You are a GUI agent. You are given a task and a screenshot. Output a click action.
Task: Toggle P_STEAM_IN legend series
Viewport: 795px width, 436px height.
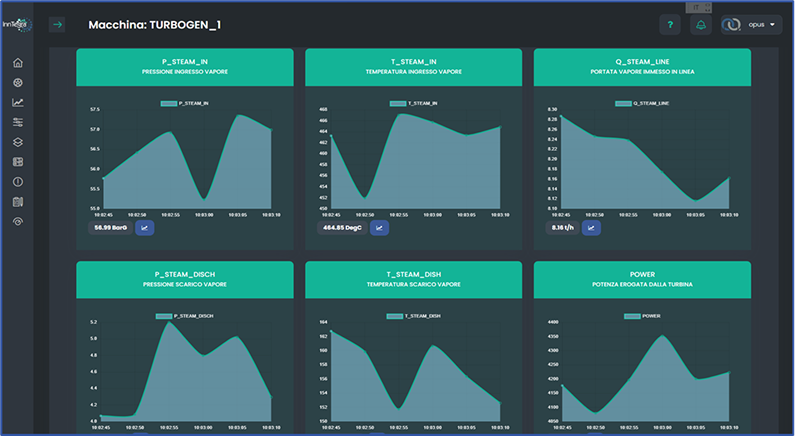[185, 103]
